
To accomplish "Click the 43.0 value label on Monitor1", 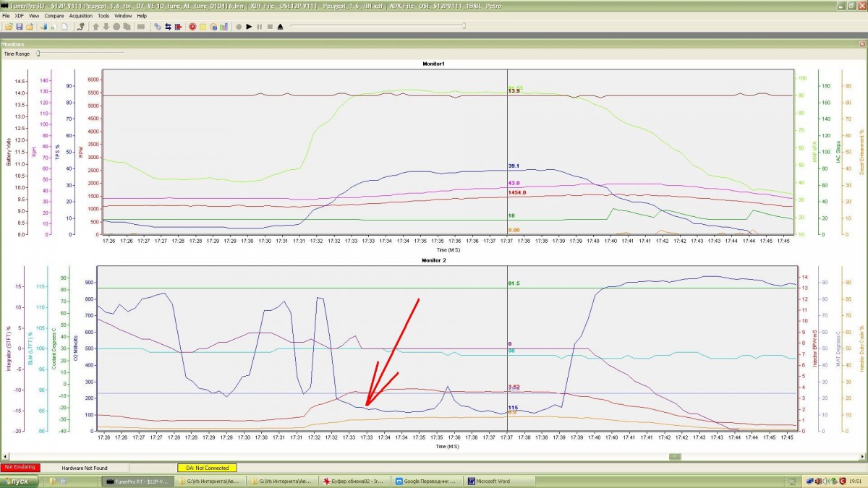I will coord(514,183).
